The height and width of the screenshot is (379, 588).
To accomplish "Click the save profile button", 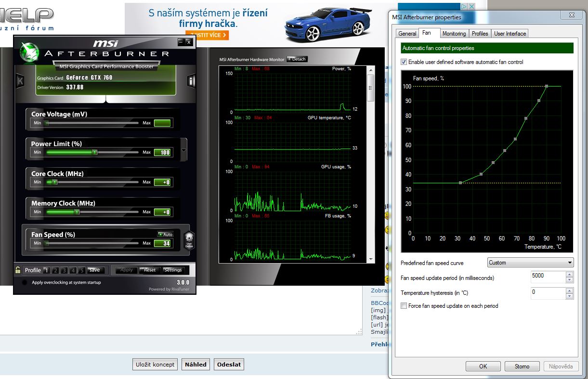I will (x=96, y=270).
